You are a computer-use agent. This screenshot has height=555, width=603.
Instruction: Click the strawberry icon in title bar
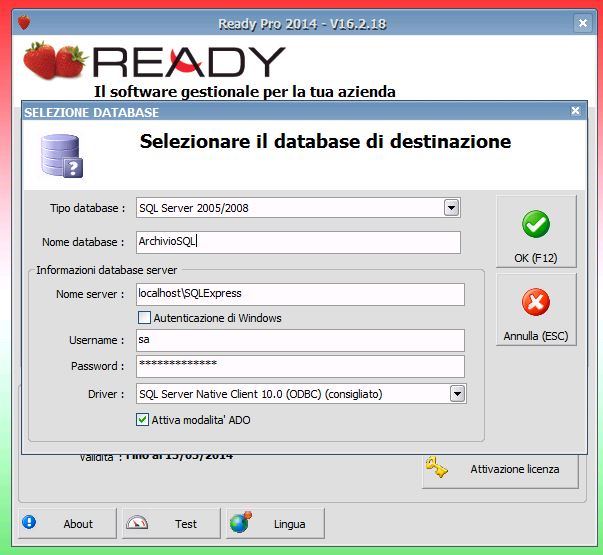[x=24, y=22]
